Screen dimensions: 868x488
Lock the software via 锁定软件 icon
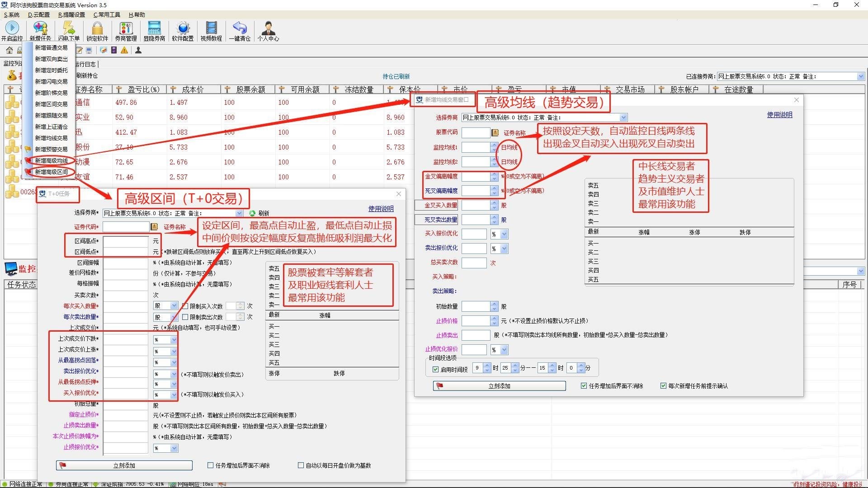tap(97, 30)
